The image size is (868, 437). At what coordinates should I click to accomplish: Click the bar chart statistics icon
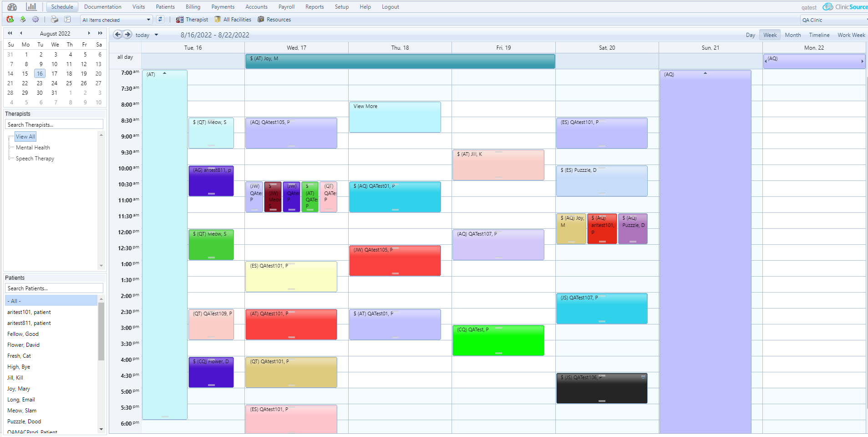point(31,7)
